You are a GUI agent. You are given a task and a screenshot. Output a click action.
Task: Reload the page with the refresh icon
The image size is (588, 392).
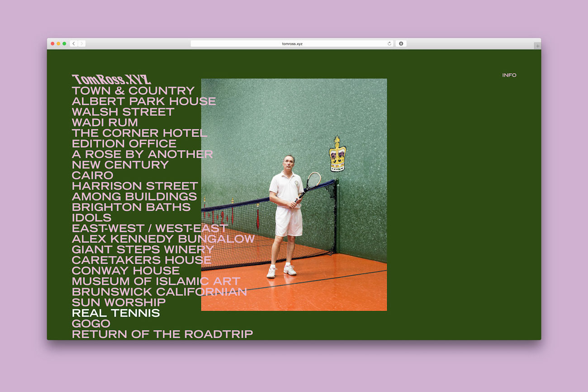coord(389,44)
